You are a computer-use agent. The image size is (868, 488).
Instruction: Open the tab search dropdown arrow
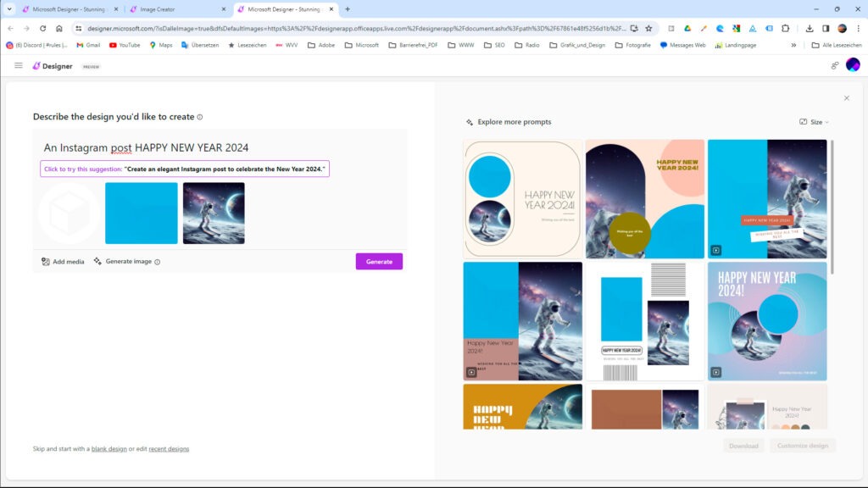click(x=9, y=9)
